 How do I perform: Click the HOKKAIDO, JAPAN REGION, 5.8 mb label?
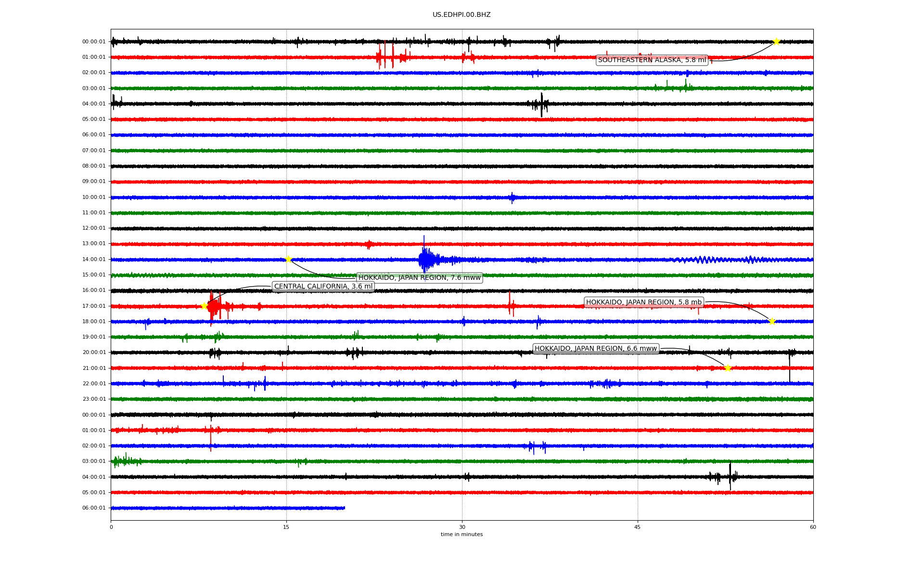point(643,302)
